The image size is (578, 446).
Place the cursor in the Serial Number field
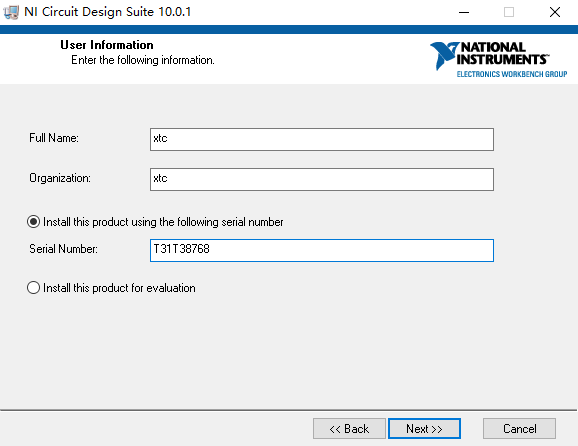coord(321,250)
